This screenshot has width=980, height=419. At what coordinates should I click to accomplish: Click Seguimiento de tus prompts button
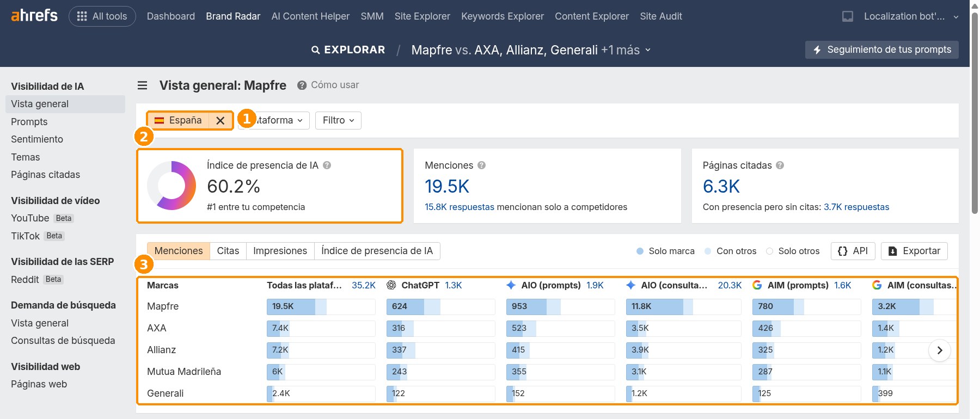click(882, 50)
